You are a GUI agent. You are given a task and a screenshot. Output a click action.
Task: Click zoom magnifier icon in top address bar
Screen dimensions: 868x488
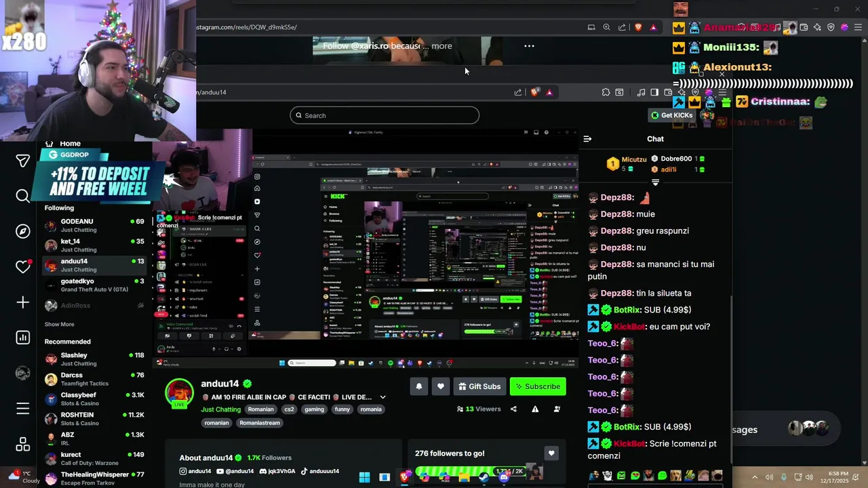(607, 27)
